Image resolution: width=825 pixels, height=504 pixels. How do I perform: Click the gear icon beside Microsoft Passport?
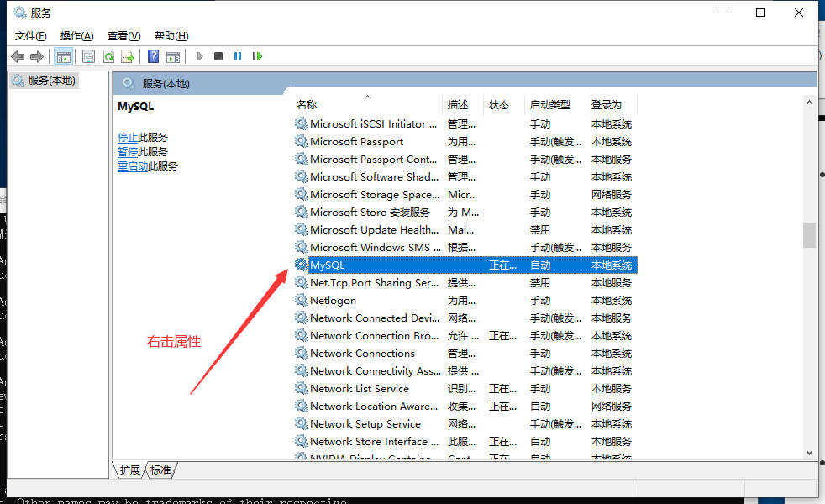[x=301, y=141]
